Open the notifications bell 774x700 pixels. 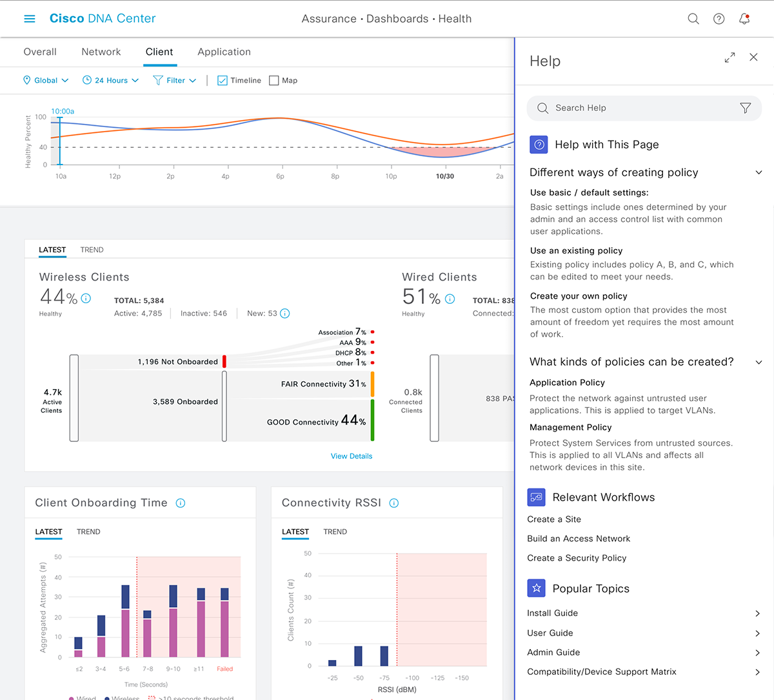pos(744,19)
